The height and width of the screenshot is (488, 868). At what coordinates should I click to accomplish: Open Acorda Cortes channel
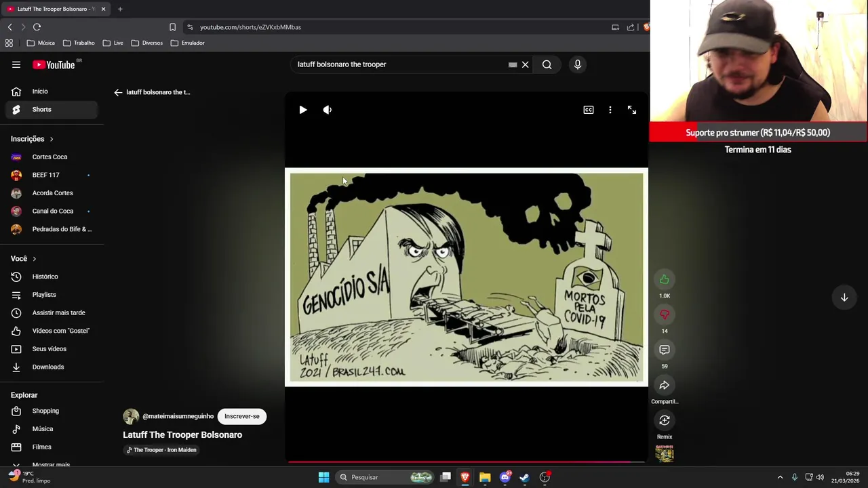click(x=51, y=193)
